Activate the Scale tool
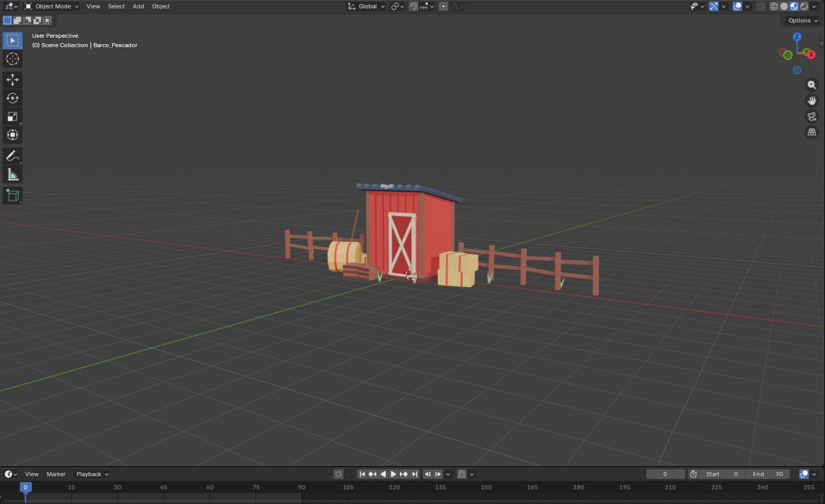Screen dimensions: 825x504 (x=13, y=117)
